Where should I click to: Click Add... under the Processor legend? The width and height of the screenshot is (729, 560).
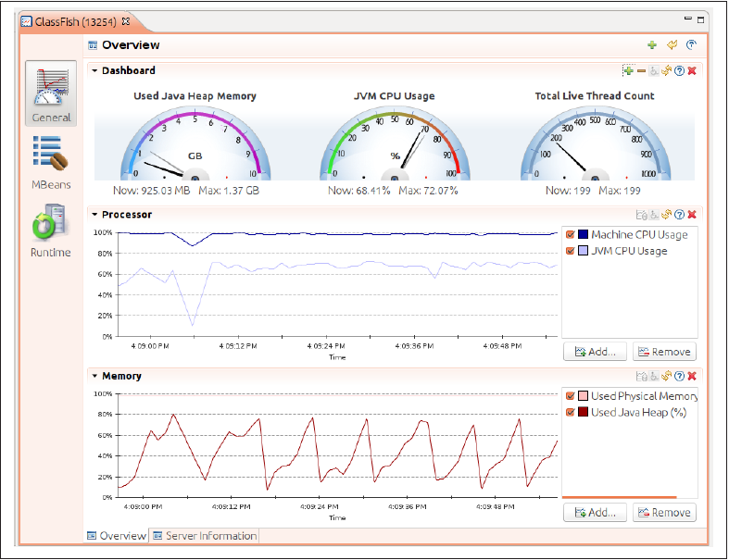(x=595, y=352)
